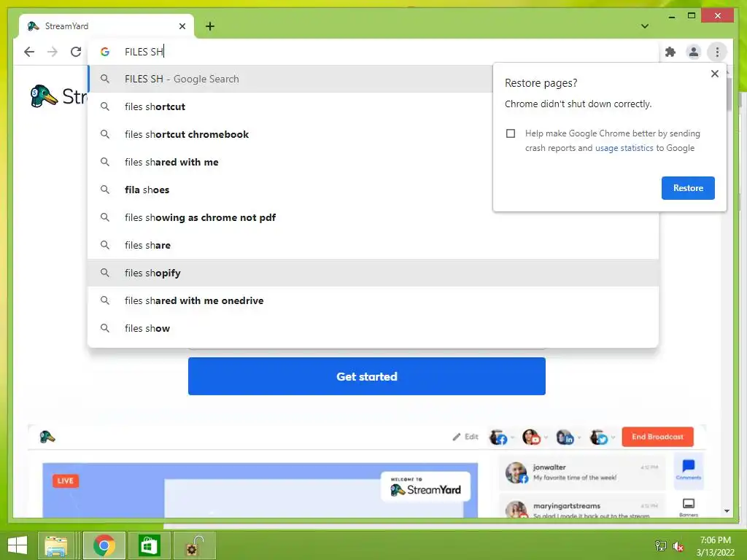Screen dimensions: 747x560
Task: Click the Facebook destination avatar in preview
Action: 498,437
